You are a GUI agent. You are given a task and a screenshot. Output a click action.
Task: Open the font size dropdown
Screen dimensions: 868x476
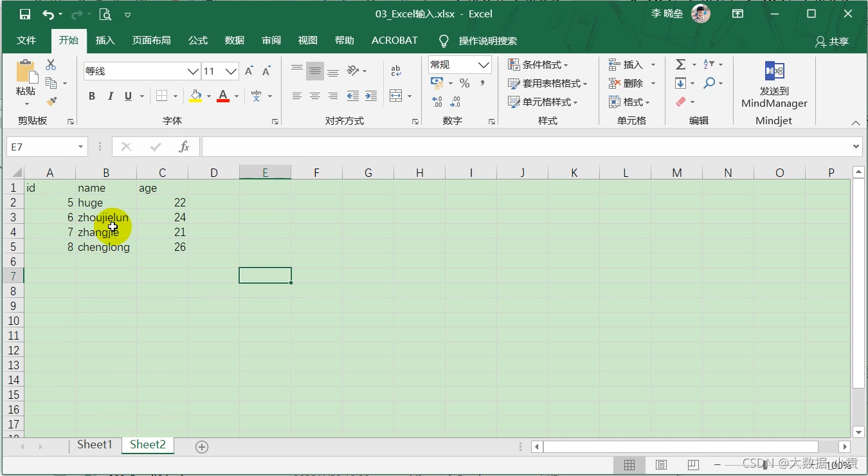231,71
